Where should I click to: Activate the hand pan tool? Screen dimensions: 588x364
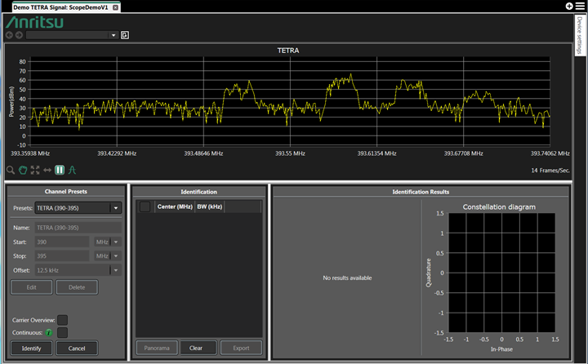point(23,171)
